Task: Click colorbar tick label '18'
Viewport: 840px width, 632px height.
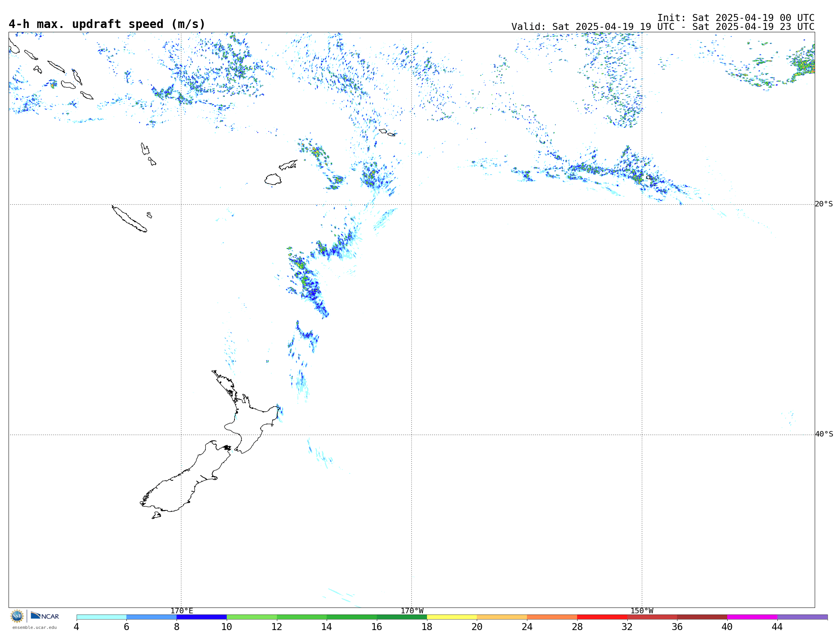Action: pos(427,627)
